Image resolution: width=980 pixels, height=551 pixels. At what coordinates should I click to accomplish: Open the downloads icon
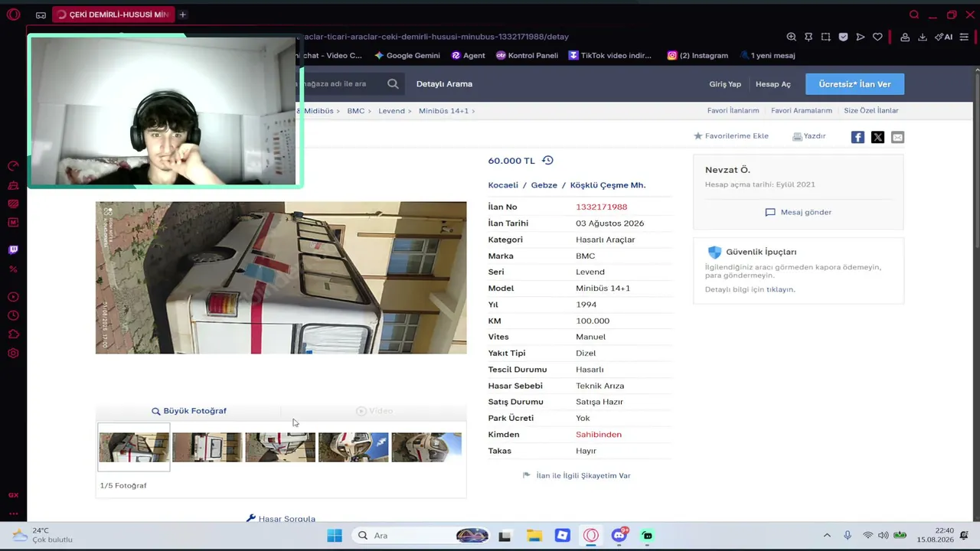pos(923,37)
